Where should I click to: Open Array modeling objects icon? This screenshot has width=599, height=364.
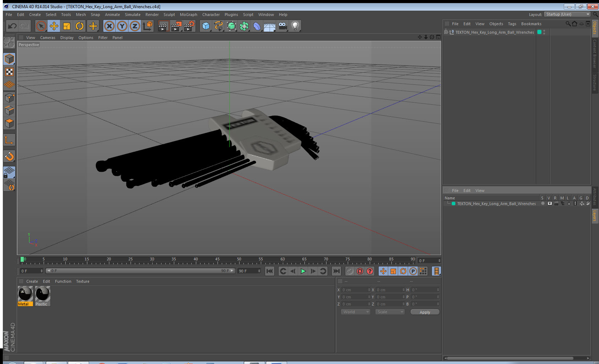[x=244, y=26]
